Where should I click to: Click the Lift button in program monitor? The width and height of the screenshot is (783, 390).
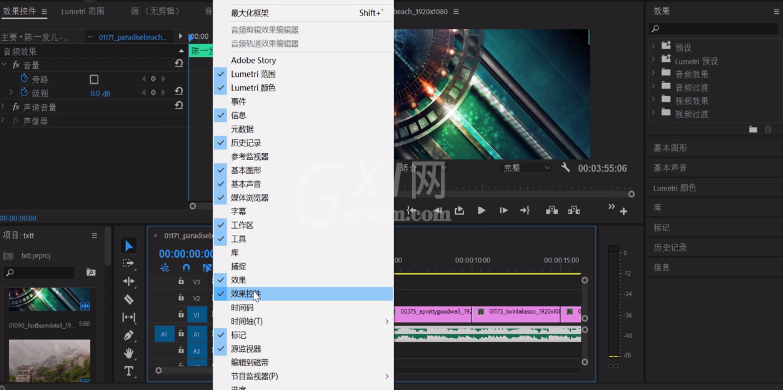click(552, 211)
